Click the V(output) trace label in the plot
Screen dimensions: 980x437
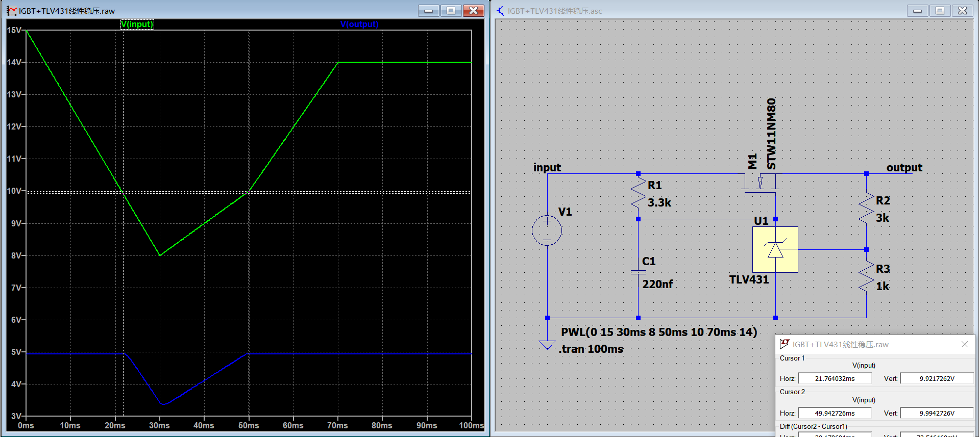(359, 24)
